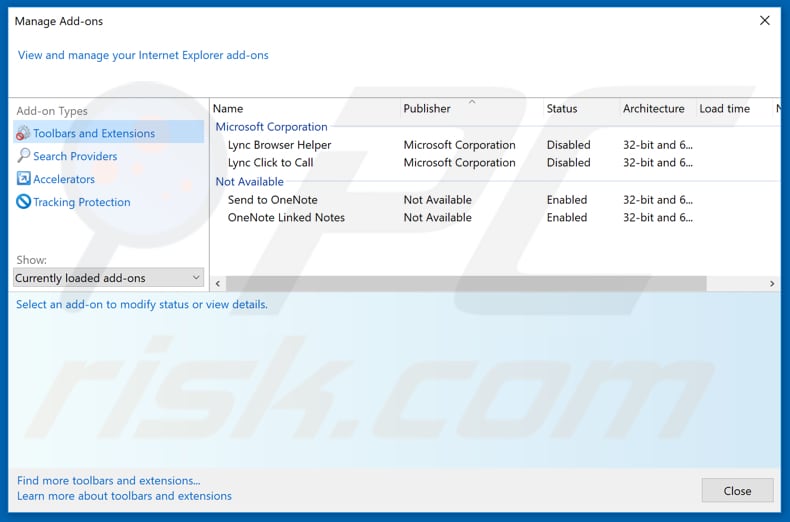
Task: Select Accelerators add-on type
Action: point(64,179)
